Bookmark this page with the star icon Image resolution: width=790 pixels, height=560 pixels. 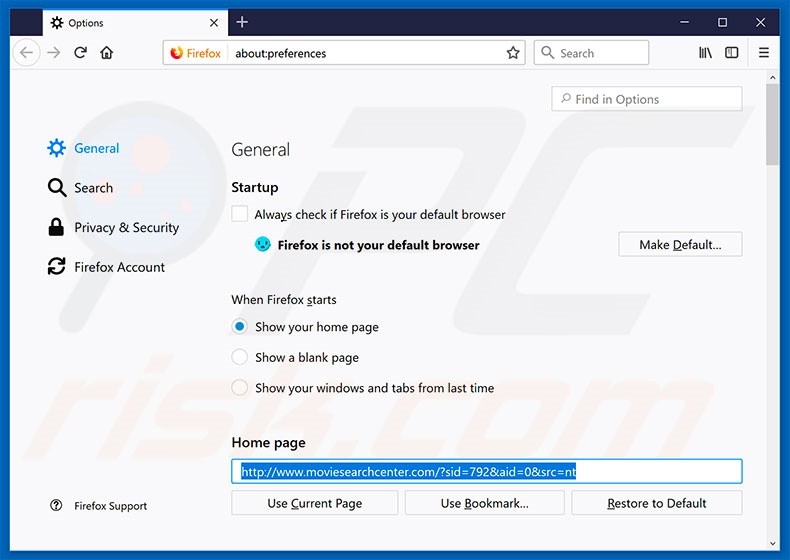pos(513,53)
